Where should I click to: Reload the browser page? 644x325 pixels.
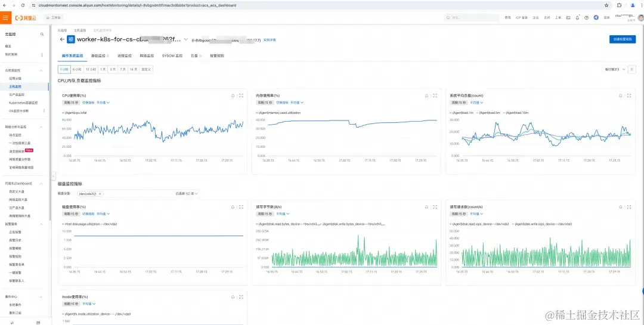click(22, 5)
